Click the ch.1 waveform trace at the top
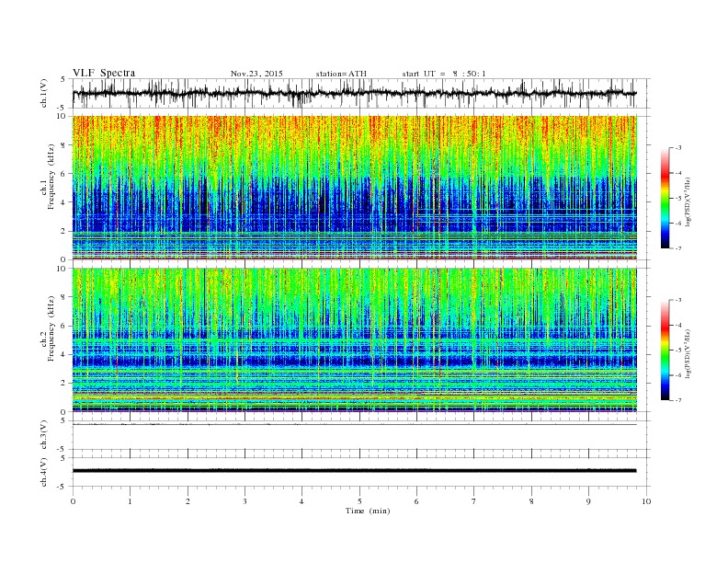Viewport: 728px width, 563px height. pos(354,93)
